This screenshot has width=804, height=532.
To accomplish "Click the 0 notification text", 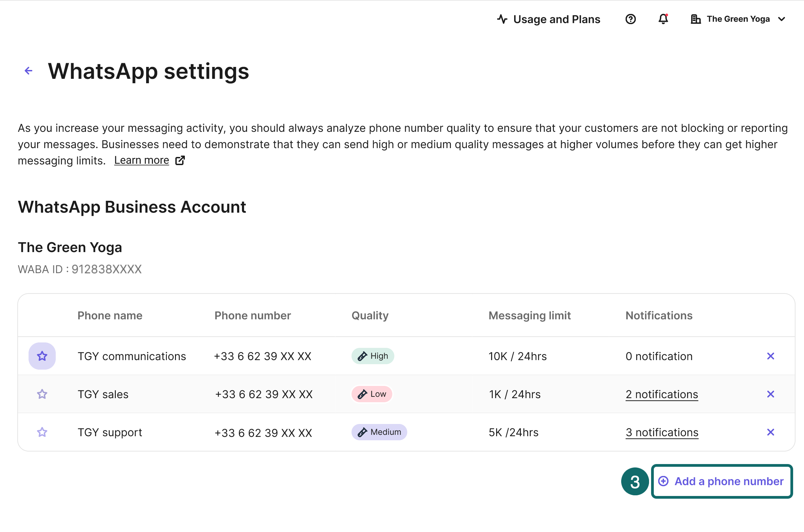I will point(659,356).
